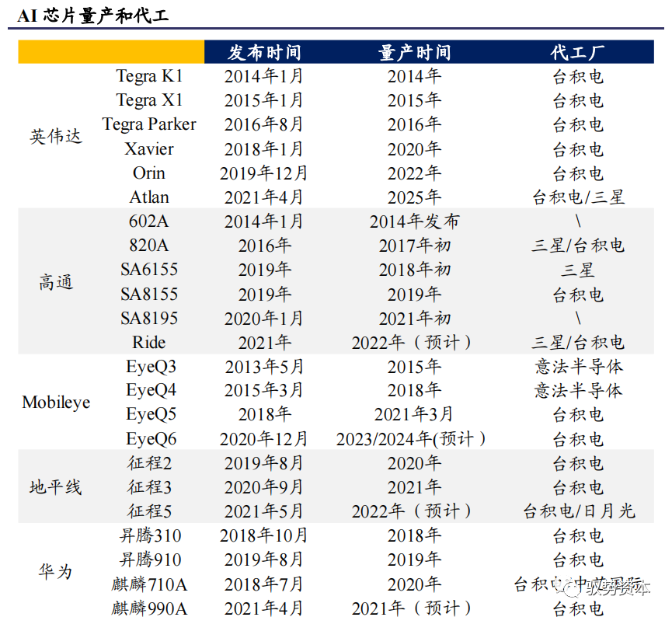The image size is (672, 617).
Task: Select the '量产时间' column header
Action: (414, 52)
